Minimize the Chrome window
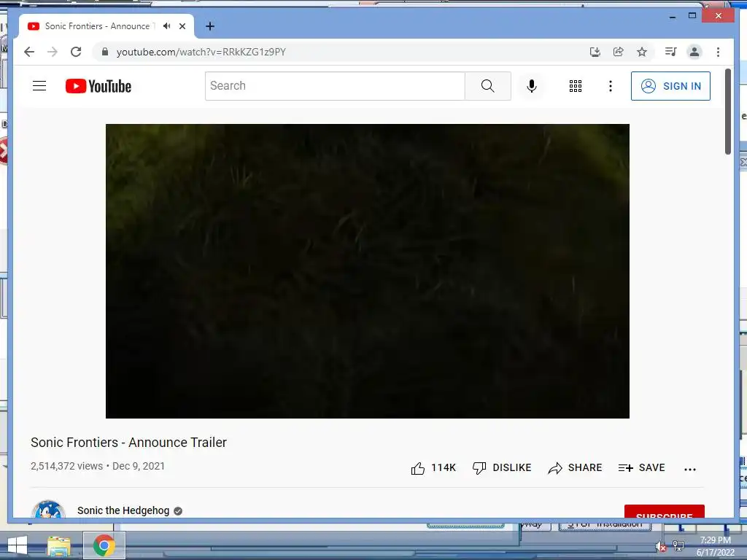This screenshot has width=747, height=560. pyautogui.click(x=673, y=16)
